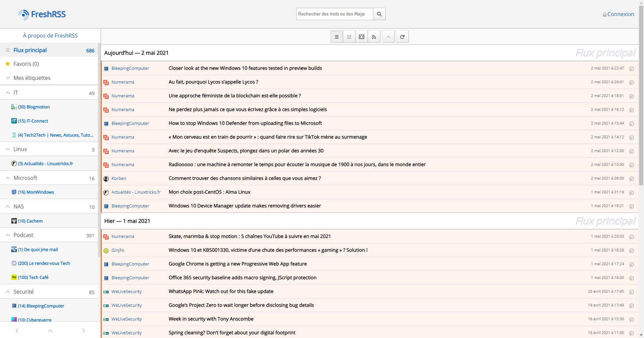Click the Favoris star icon
Image resolution: width=644 pixels, height=338 pixels.
coord(8,64)
